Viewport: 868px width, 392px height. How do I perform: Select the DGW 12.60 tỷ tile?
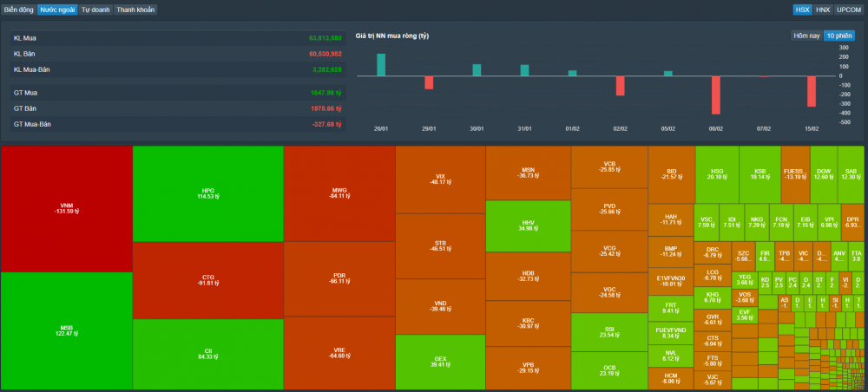(x=824, y=174)
